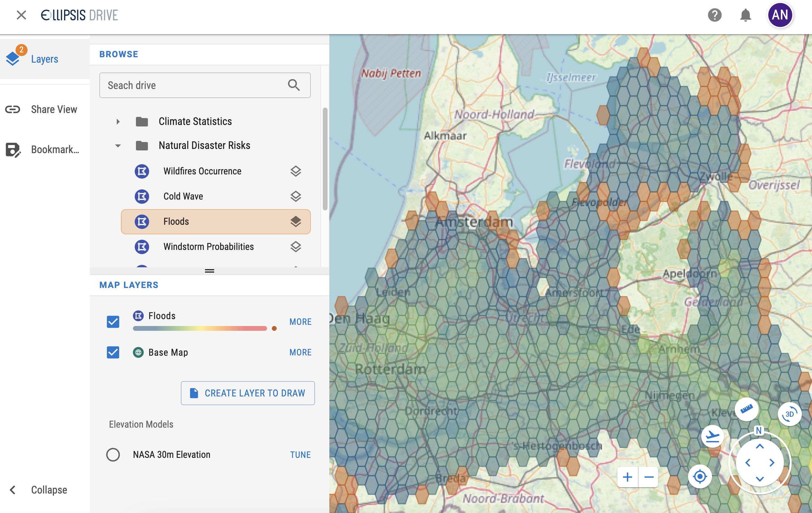Select the Wildfires Occurrence layer row
The height and width of the screenshot is (513, 812).
pyautogui.click(x=216, y=171)
